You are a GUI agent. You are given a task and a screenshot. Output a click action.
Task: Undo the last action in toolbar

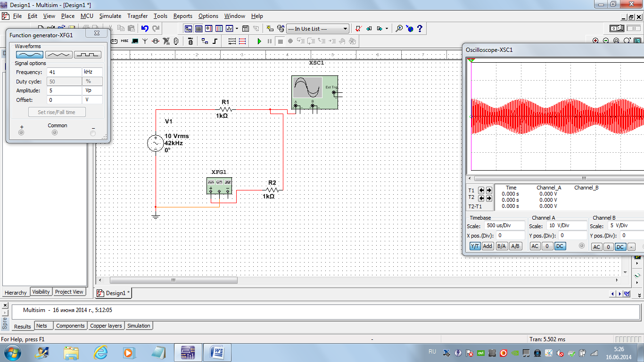pos(145,28)
